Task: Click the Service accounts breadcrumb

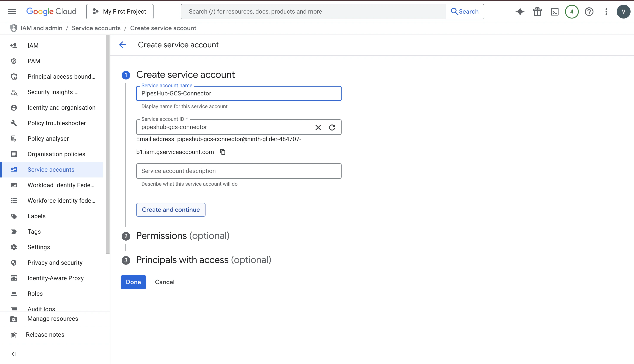Action: (96, 28)
